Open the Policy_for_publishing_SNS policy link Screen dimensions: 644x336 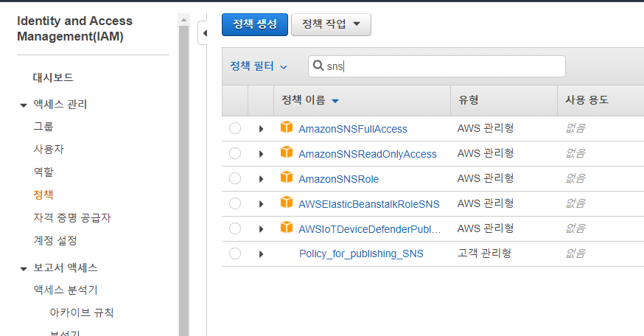click(x=361, y=254)
